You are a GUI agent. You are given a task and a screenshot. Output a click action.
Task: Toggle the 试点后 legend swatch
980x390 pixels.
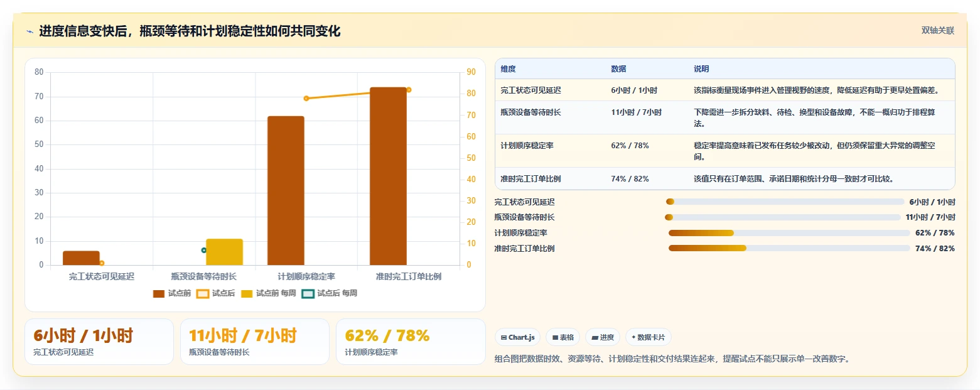(203, 293)
